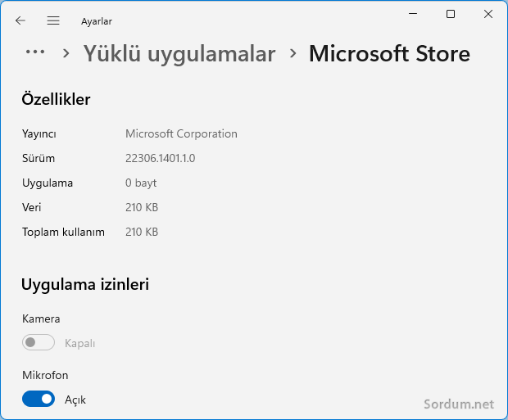Maximize the Ayarlar window

pos(451,14)
